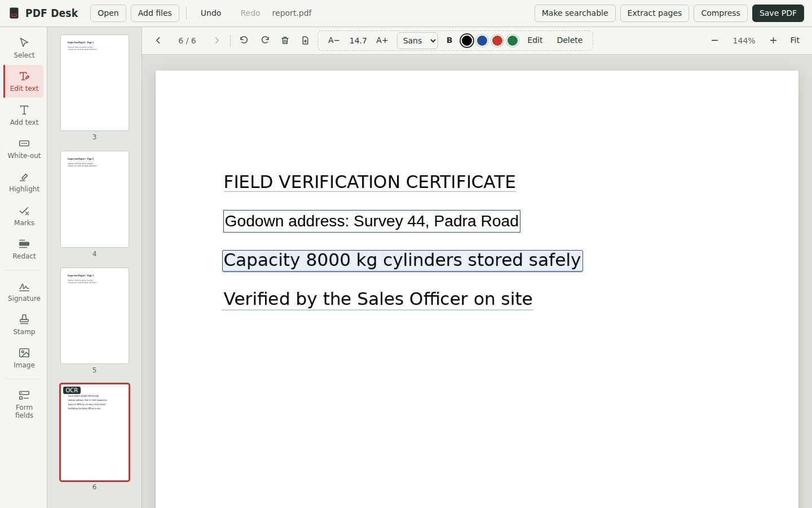The width and height of the screenshot is (812, 508).
Task: Pick the blue text color
Action: pyautogui.click(x=482, y=41)
